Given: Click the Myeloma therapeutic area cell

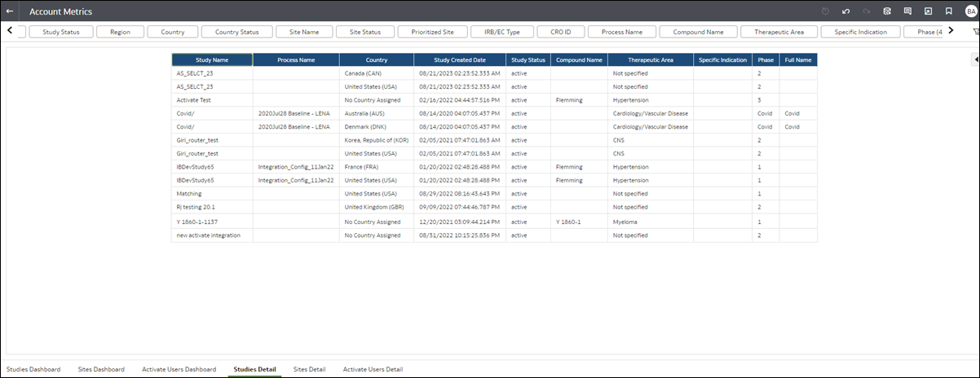Looking at the screenshot, I should pyautogui.click(x=651, y=221).
